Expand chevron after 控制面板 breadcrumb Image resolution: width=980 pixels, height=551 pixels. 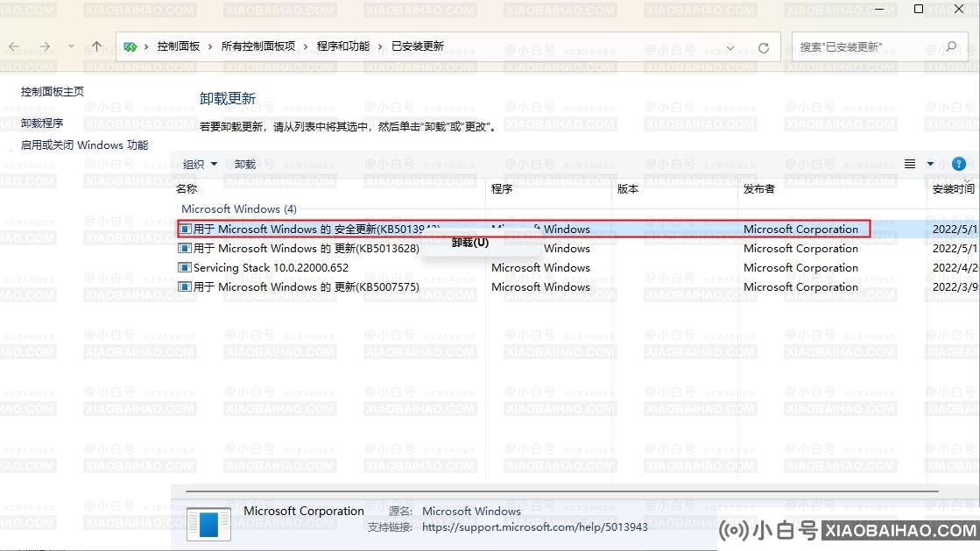[x=210, y=47]
